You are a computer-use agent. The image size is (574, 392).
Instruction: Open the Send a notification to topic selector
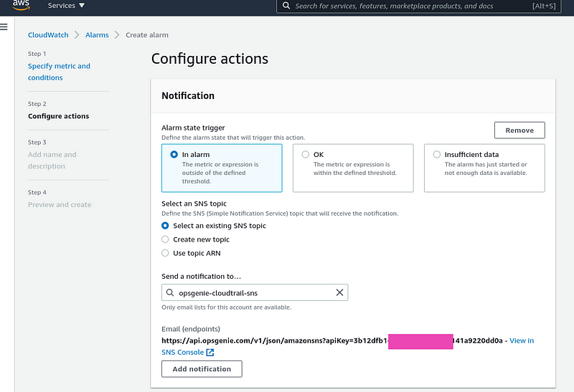point(255,292)
